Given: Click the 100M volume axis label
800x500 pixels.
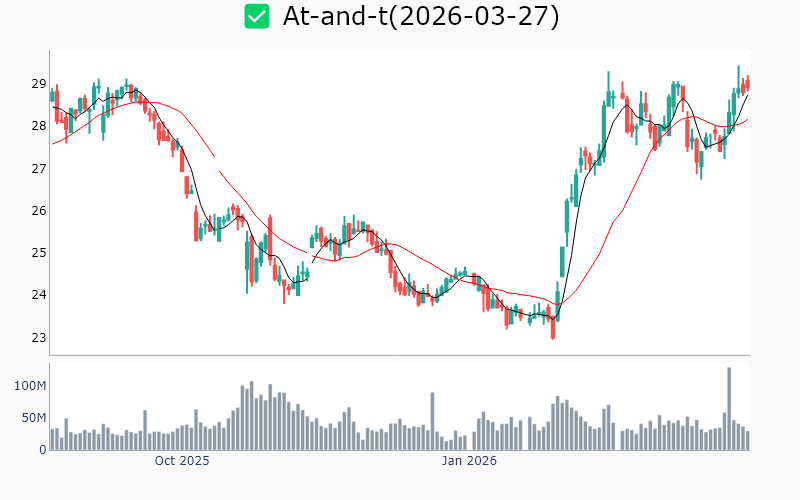Looking at the screenshot, I should click(x=29, y=386).
